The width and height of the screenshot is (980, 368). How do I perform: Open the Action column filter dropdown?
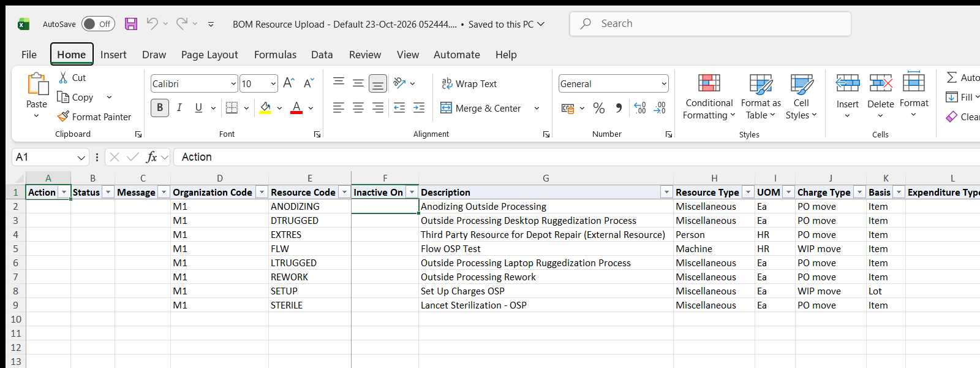[64, 193]
